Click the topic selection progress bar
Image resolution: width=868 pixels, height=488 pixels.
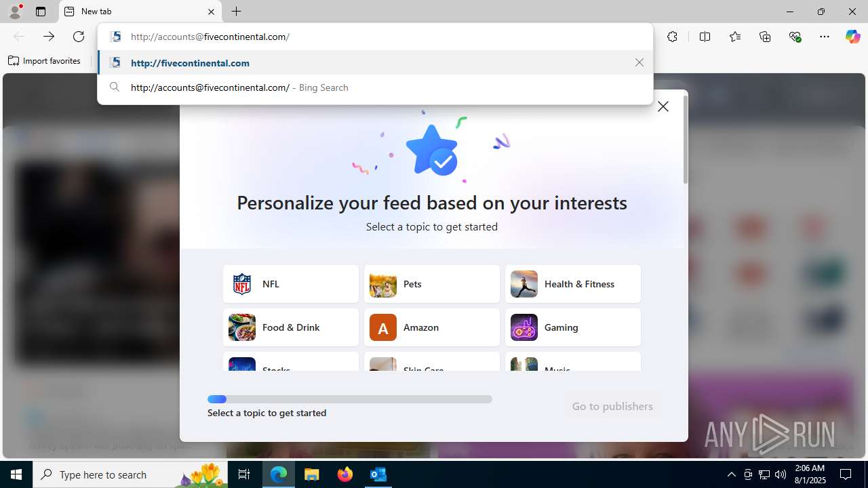click(350, 399)
